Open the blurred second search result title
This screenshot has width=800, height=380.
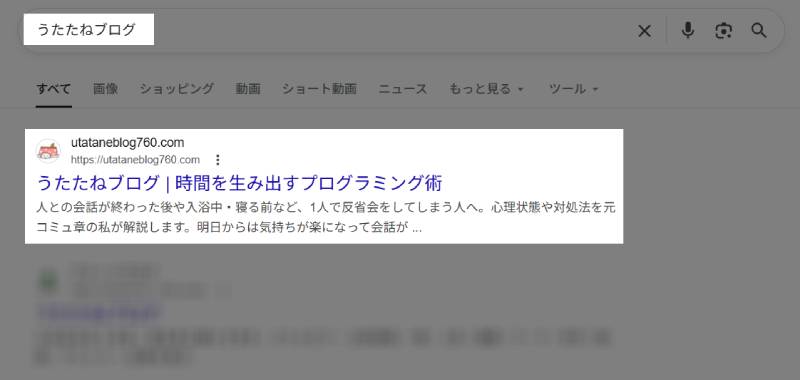point(100,313)
